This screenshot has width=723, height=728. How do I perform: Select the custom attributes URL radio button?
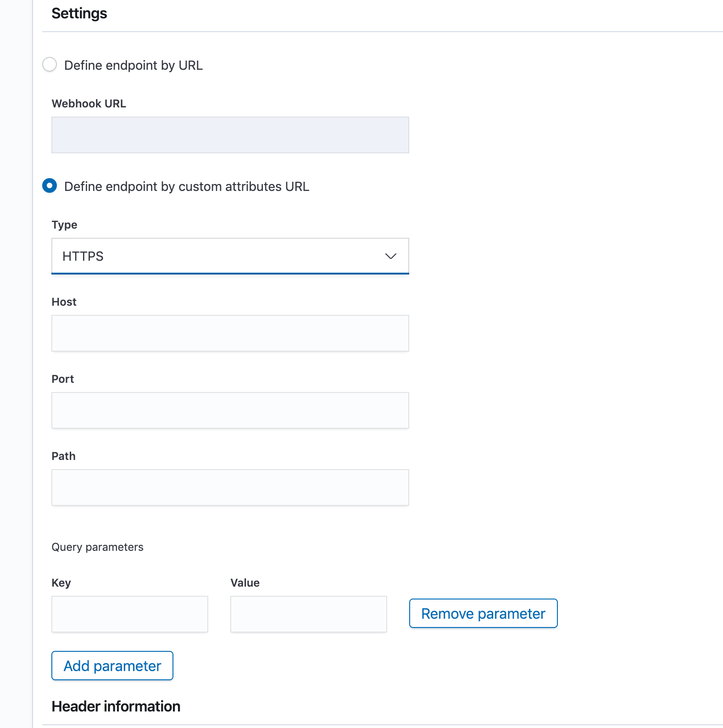[x=50, y=186]
